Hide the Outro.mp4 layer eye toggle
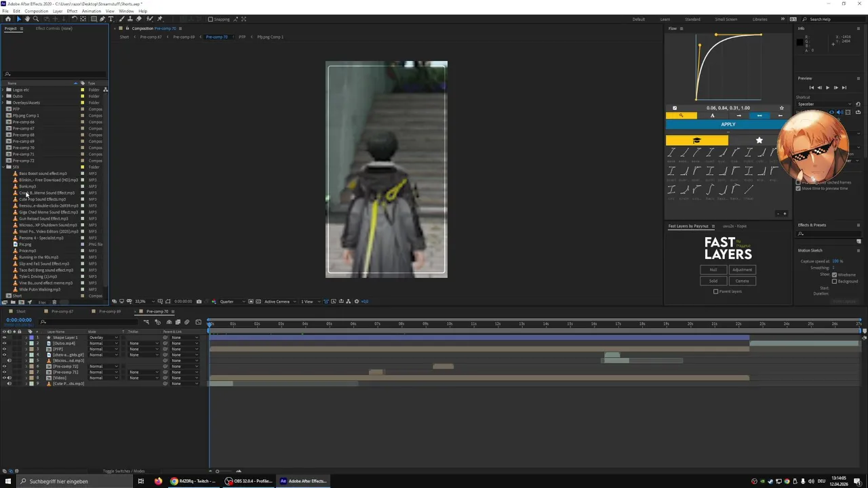 pyautogui.click(x=4, y=343)
